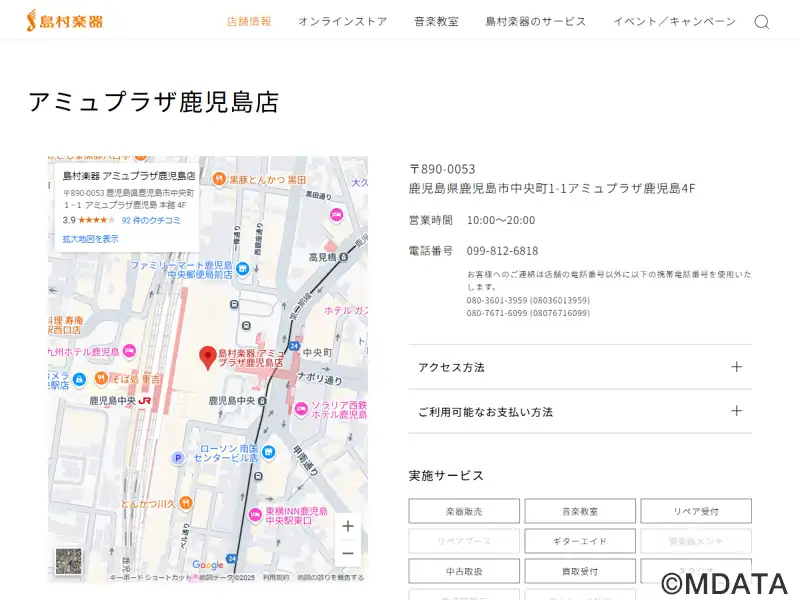Switch map to satellite view thumbnail
The image size is (800, 600).
(68, 561)
